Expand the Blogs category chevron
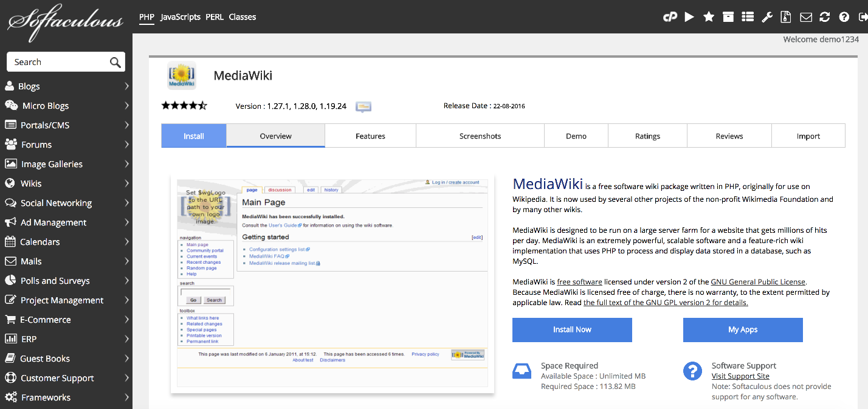Viewport: 868px width, 409px height. (126, 86)
